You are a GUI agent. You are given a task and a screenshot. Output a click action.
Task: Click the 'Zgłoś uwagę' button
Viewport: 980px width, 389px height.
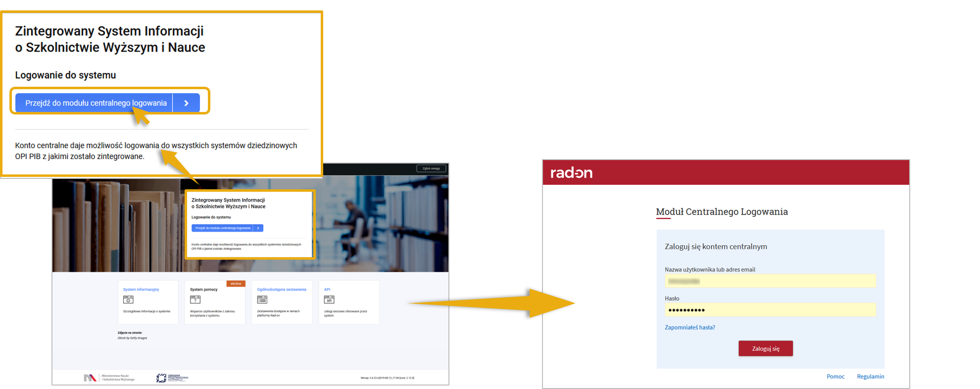coord(431,168)
